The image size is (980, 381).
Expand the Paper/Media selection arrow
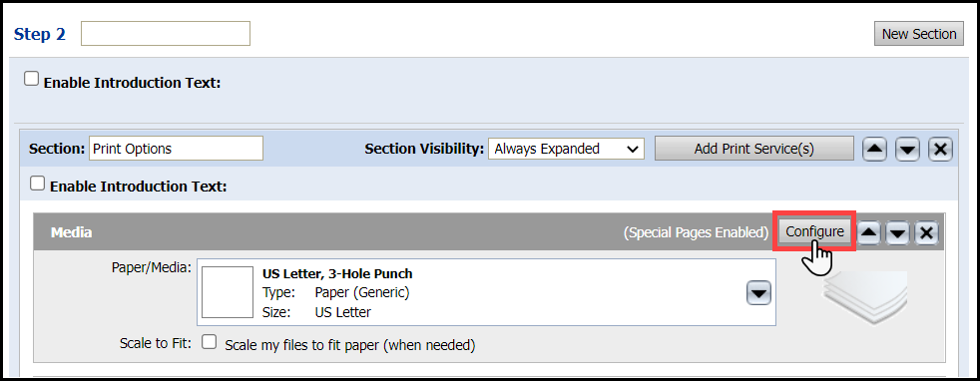click(x=758, y=293)
